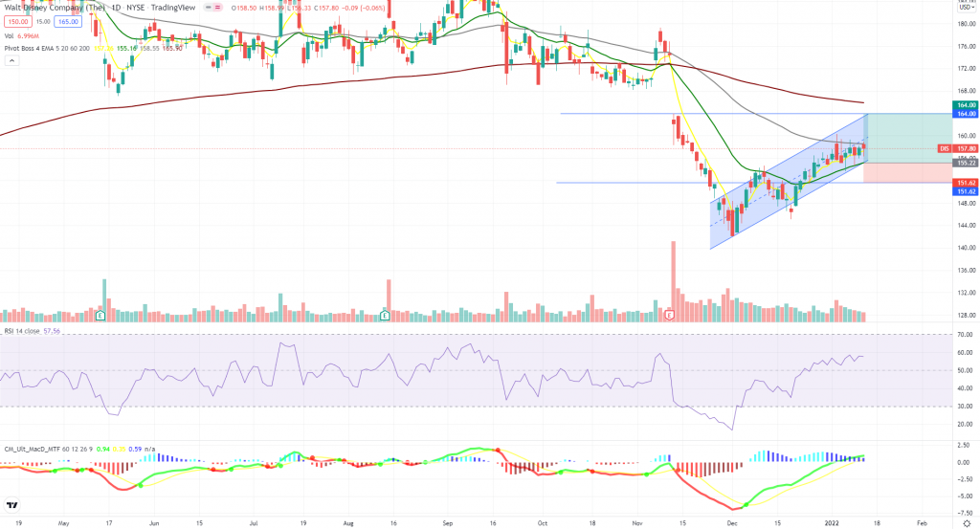Image resolution: width=980 pixels, height=529 pixels.
Task: Click the pink data-mode indicator beside the title
Action: (217, 8)
